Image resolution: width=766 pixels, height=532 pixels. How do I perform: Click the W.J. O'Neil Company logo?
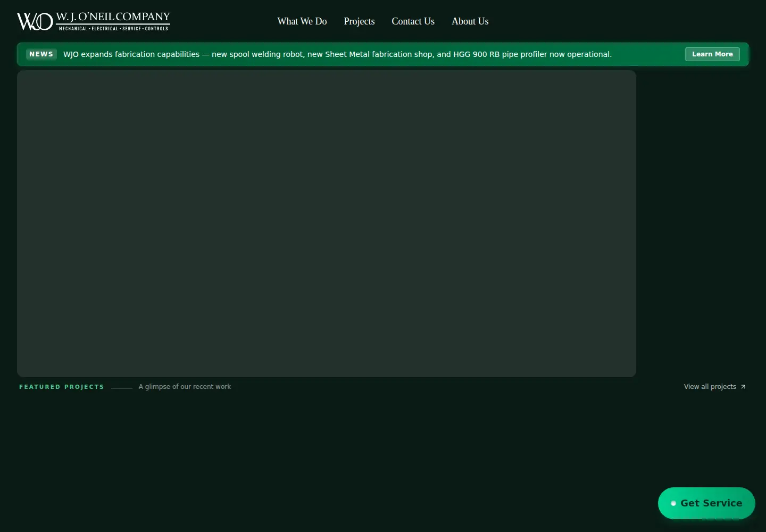[x=94, y=21]
